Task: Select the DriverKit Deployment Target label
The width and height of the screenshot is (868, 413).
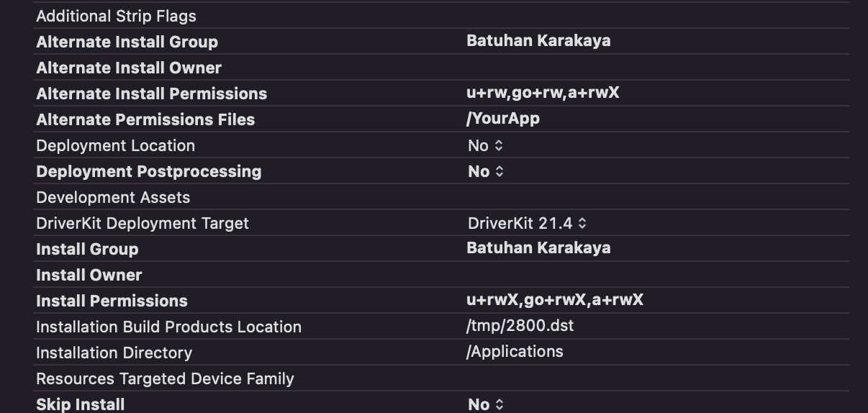Action: 143,223
